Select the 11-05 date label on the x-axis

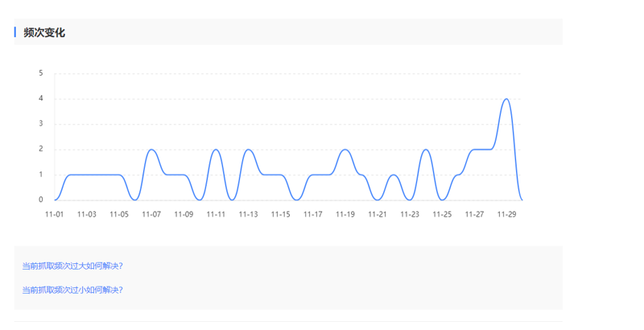pos(119,214)
